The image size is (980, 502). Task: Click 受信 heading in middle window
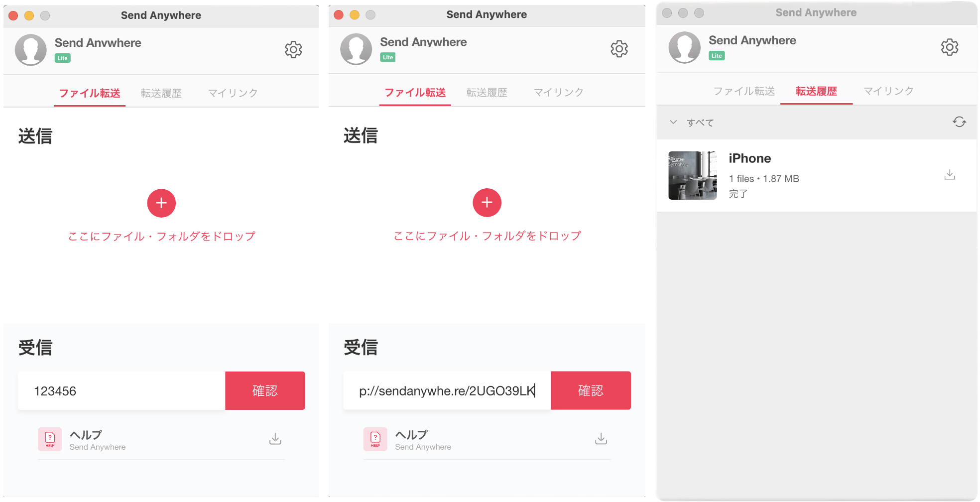361,347
